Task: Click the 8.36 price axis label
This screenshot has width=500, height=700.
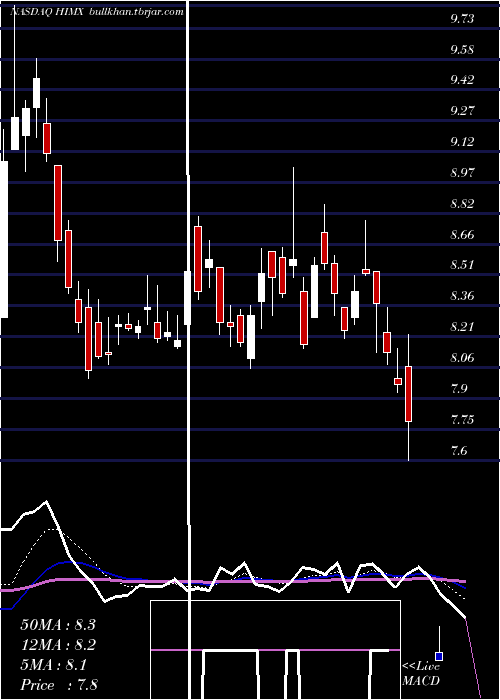Action: pos(462,296)
